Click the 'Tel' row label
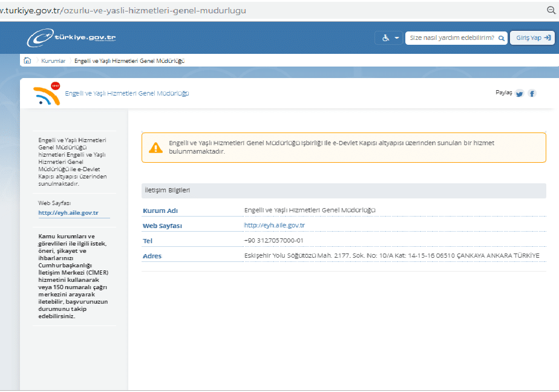 (147, 241)
